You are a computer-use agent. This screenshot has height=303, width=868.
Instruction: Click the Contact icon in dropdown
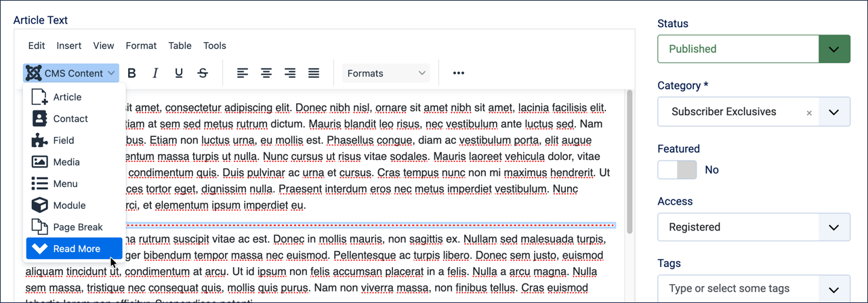[x=40, y=119]
